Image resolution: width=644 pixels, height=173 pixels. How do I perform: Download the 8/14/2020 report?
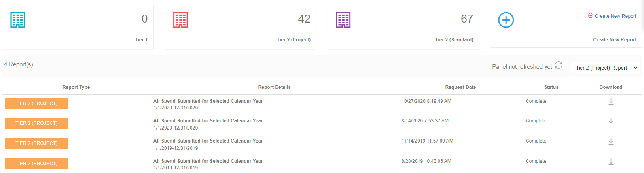(x=611, y=122)
